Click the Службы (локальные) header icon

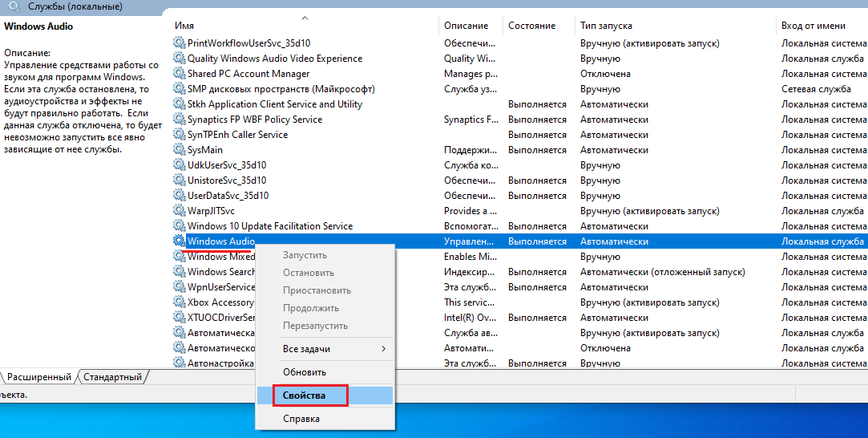point(15,6)
